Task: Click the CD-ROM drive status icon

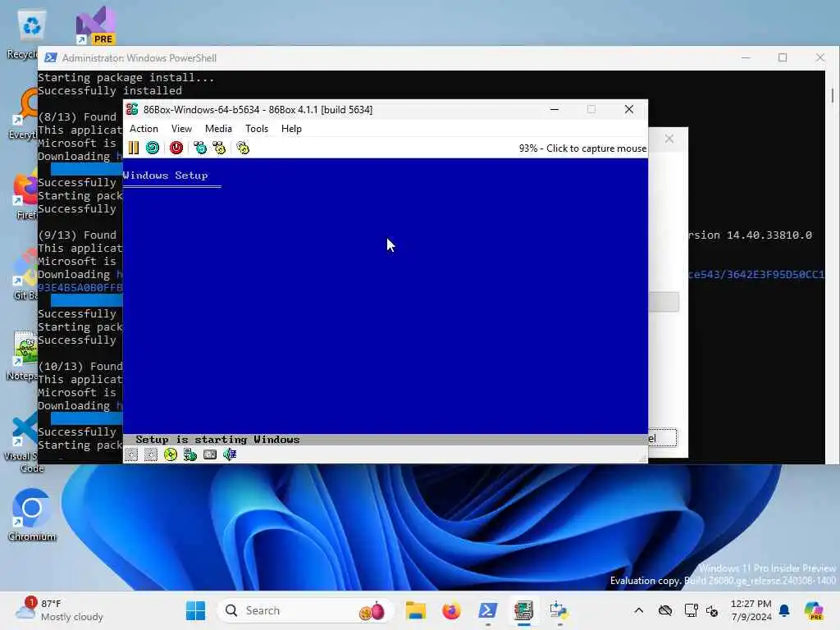Action: [x=171, y=454]
